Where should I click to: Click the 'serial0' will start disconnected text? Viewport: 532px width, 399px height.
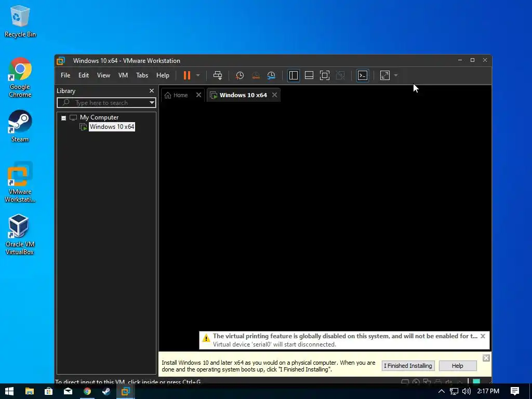(274, 344)
